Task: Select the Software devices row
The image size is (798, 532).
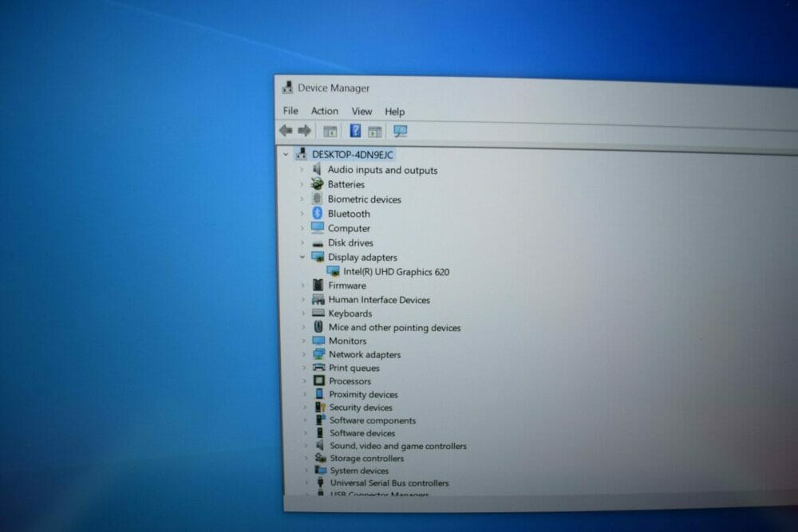Action: (x=361, y=433)
